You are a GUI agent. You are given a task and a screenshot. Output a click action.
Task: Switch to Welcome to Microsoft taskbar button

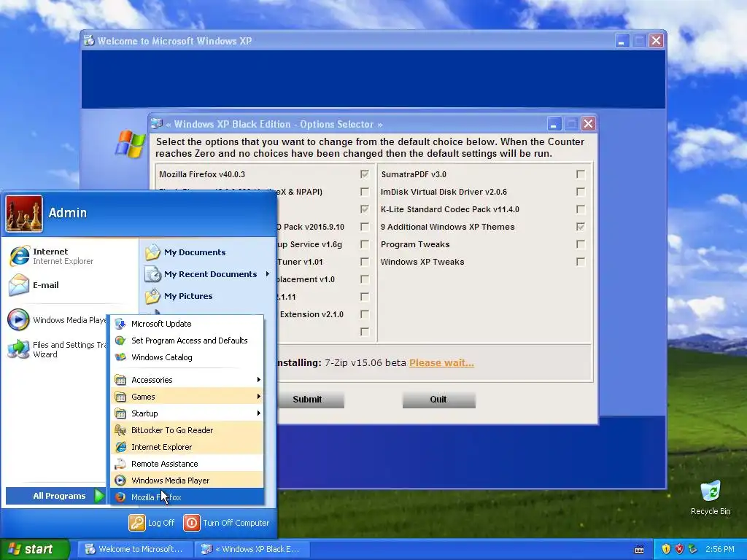pyautogui.click(x=135, y=549)
